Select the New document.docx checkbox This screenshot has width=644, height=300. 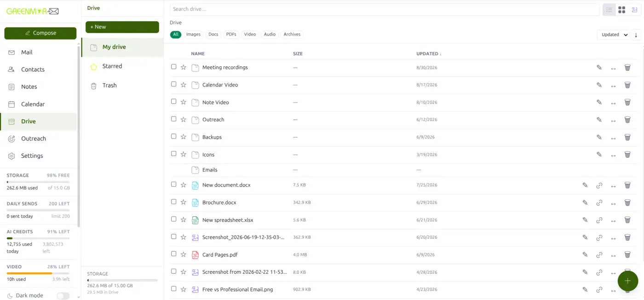tap(173, 184)
